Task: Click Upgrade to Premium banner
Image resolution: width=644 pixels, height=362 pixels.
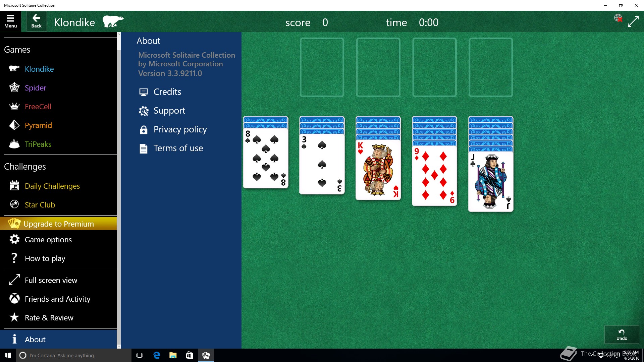Action: pos(58,224)
